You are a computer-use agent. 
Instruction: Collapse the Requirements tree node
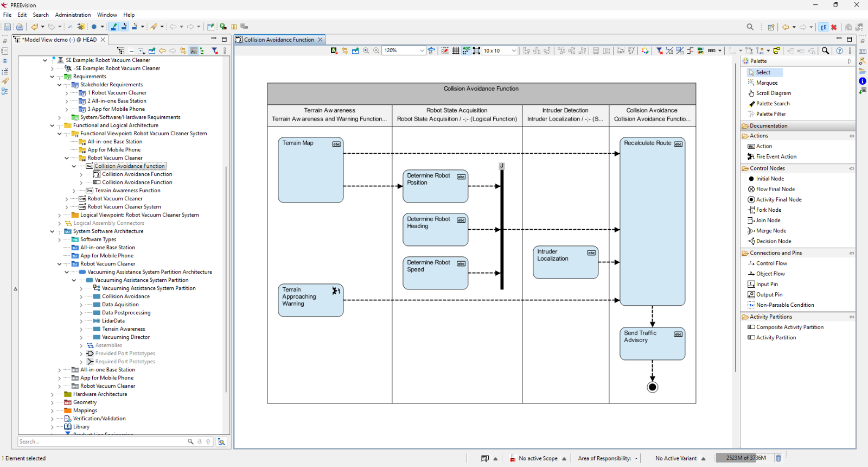click(52, 77)
